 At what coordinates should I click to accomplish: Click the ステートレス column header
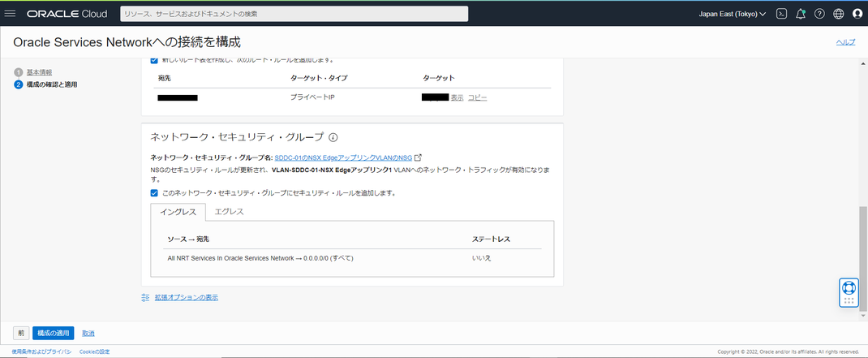coord(491,239)
